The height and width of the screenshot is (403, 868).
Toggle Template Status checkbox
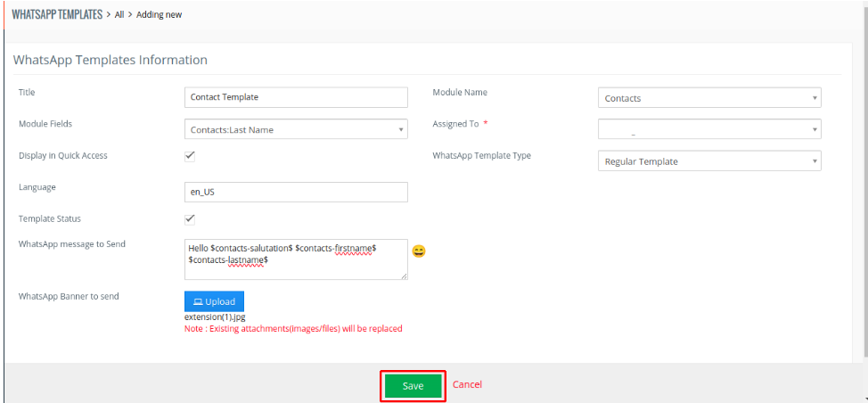pyautogui.click(x=190, y=219)
